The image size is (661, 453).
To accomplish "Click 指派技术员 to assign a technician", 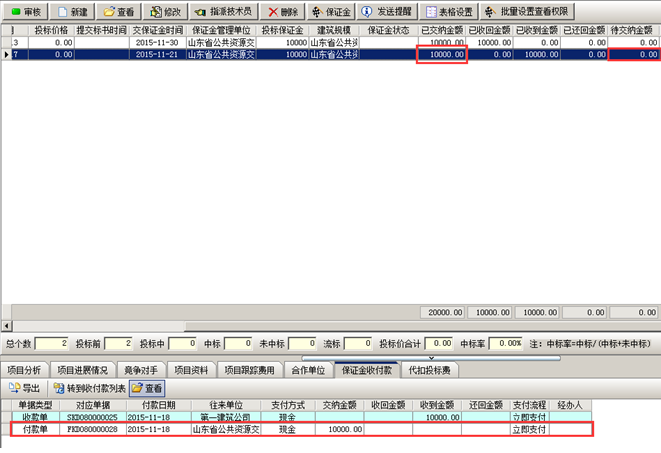I will 226,11.
